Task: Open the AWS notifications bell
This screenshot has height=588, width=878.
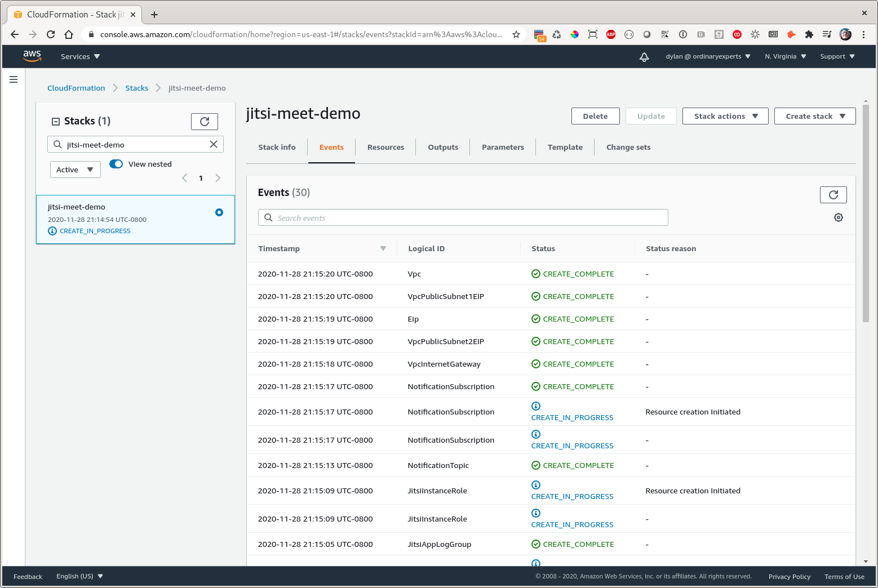Action: coord(644,57)
